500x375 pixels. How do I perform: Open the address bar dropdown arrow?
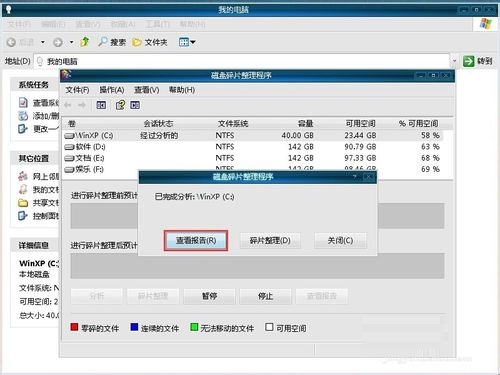point(454,61)
